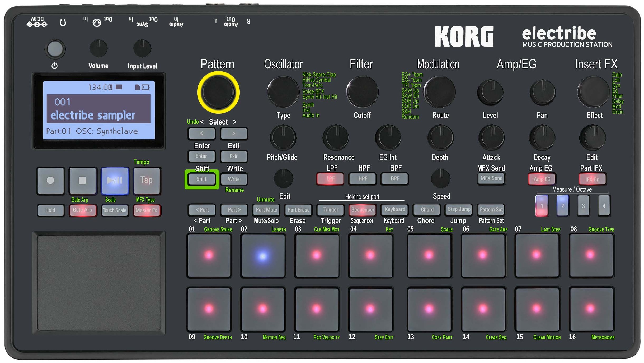Click the Select right arrow button

click(x=234, y=134)
